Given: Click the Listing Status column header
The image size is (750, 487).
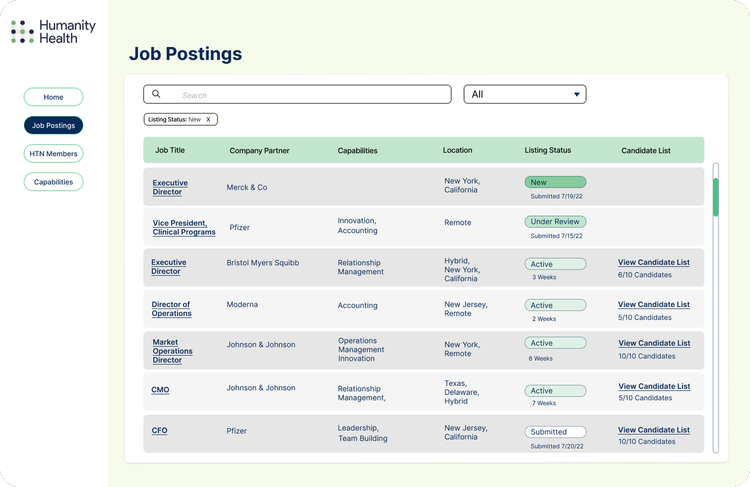Looking at the screenshot, I should [548, 150].
